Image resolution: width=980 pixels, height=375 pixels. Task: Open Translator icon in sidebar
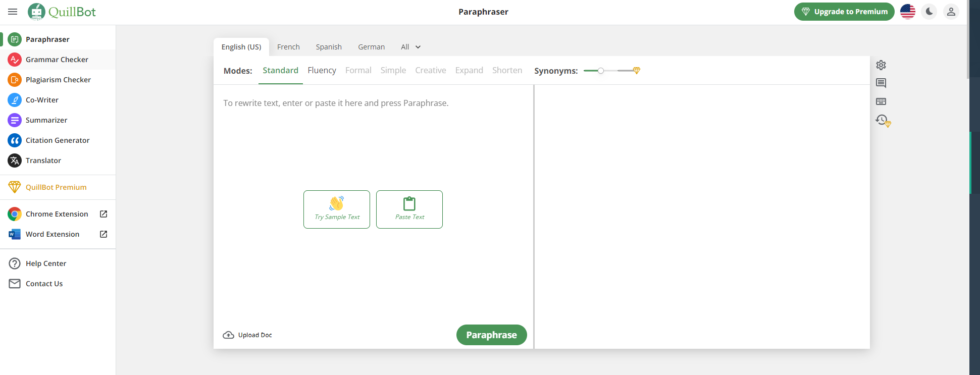click(15, 160)
